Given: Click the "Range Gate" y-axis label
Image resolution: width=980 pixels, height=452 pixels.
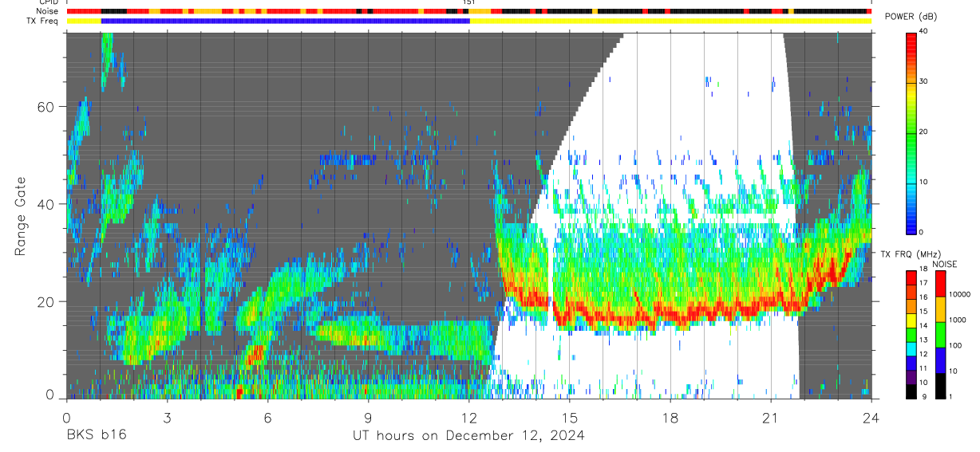Looking at the screenshot, I should pyautogui.click(x=21, y=216).
